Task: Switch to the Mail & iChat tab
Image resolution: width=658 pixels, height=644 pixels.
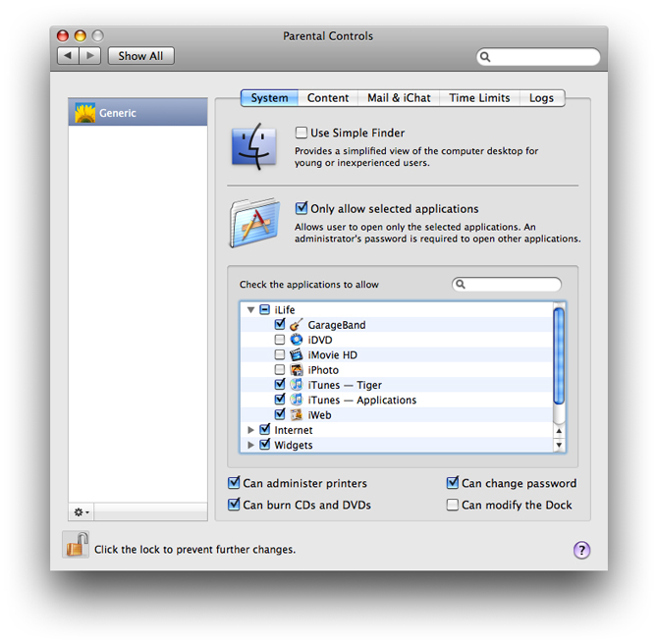Action: [399, 98]
